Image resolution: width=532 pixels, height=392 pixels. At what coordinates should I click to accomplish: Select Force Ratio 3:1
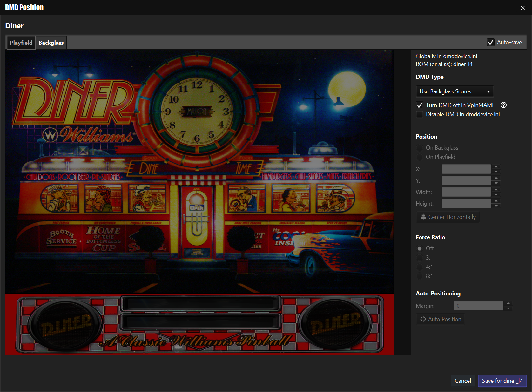(420, 258)
